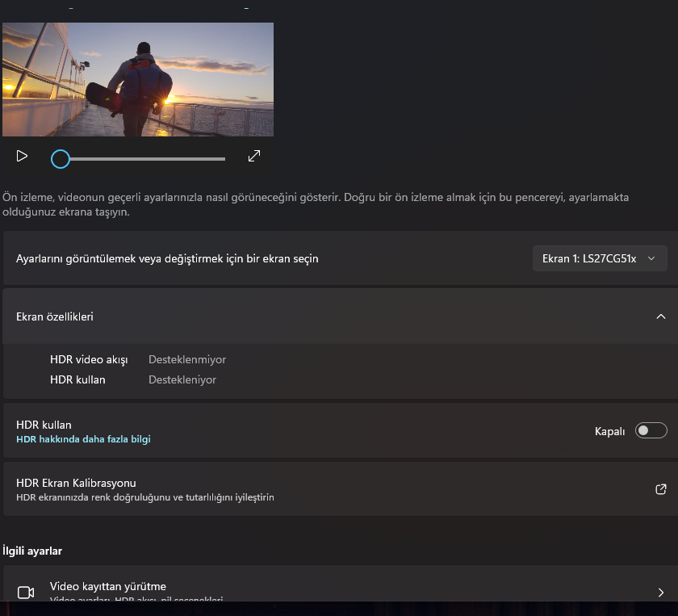
Task: Open the HDR hakkında daha fazla bilgi link
Action: click(83, 439)
